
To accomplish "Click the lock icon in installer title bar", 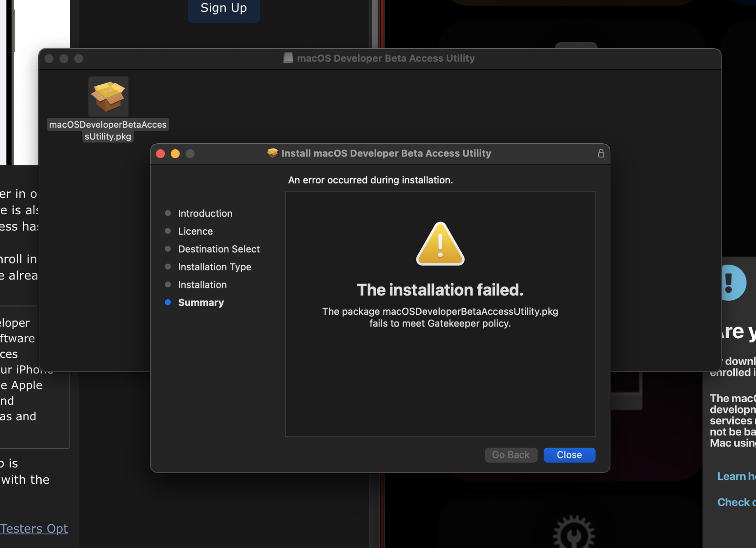I will coord(601,153).
